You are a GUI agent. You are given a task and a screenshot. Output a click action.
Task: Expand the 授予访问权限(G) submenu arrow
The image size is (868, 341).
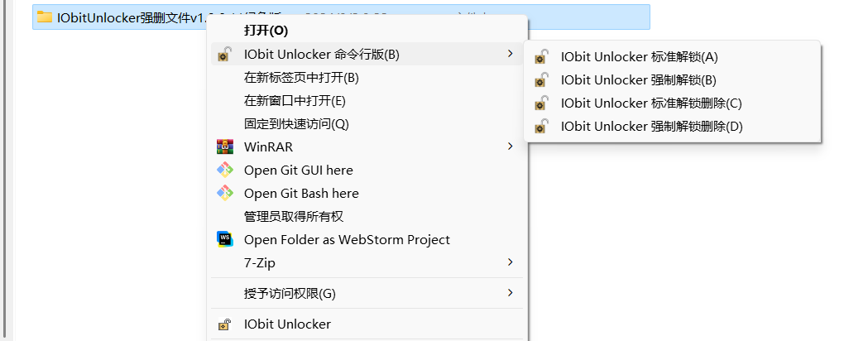coord(510,293)
